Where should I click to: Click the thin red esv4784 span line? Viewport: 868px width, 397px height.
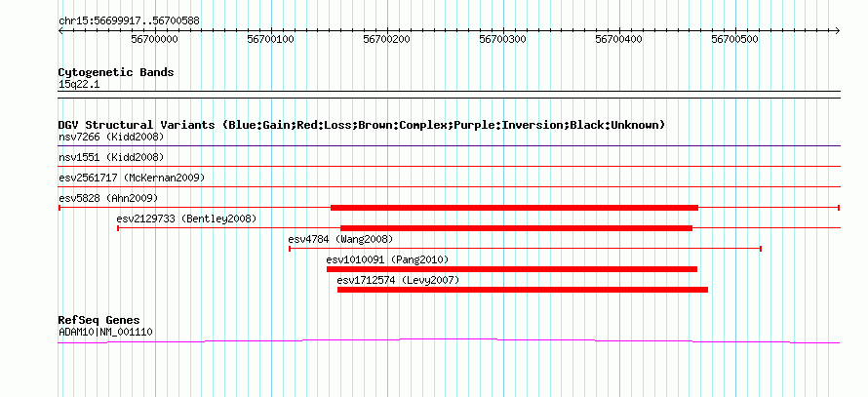click(x=526, y=249)
